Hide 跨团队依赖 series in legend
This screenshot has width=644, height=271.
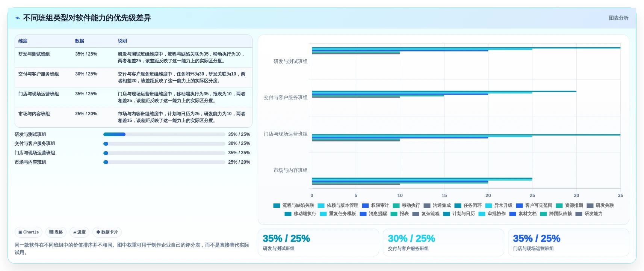(556, 214)
